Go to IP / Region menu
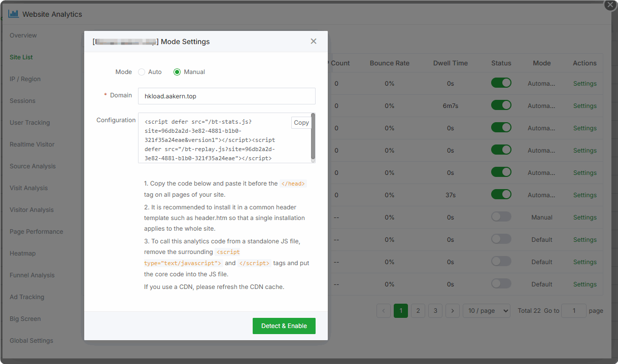 (25, 79)
